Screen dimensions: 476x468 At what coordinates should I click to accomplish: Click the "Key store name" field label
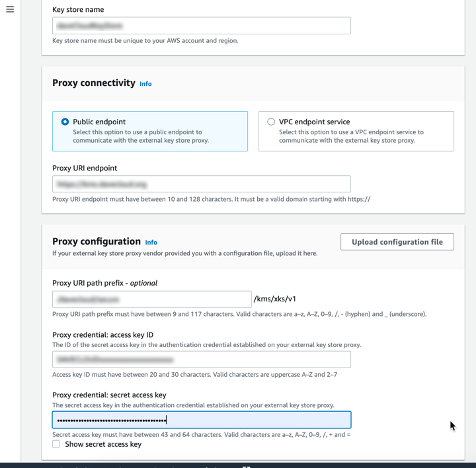pos(78,10)
